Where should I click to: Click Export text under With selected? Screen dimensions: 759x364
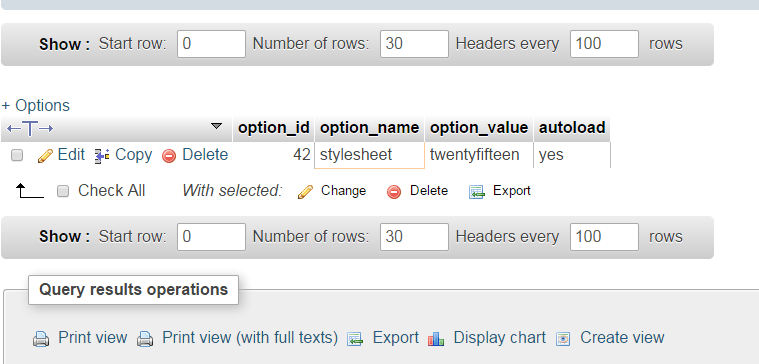[512, 191]
